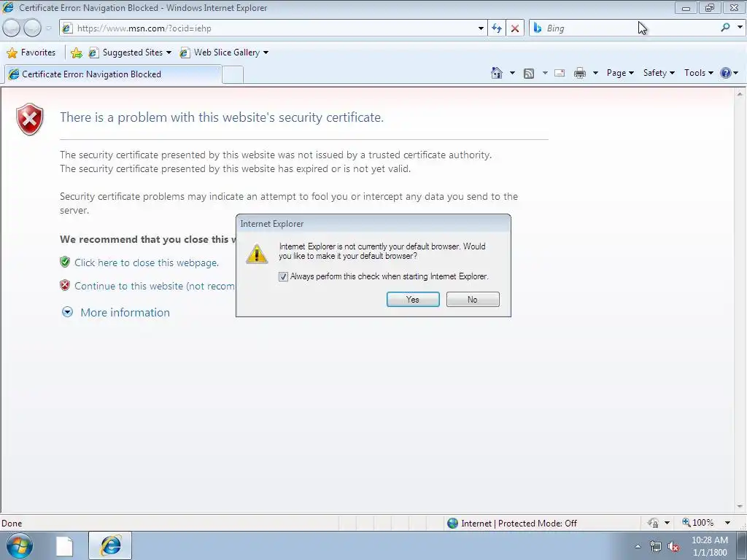The image size is (747, 560).
Task: Click the Internet zone globe icon
Action: pyautogui.click(x=452, y=524)
